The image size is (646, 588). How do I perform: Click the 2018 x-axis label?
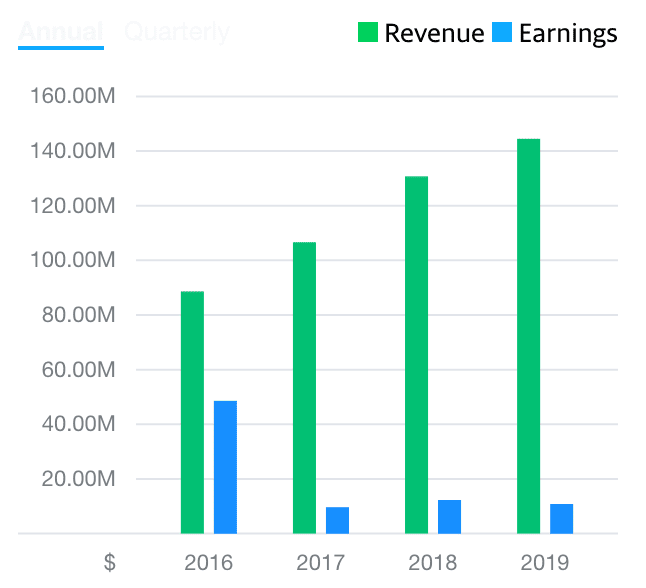click(x=433, y=562)
